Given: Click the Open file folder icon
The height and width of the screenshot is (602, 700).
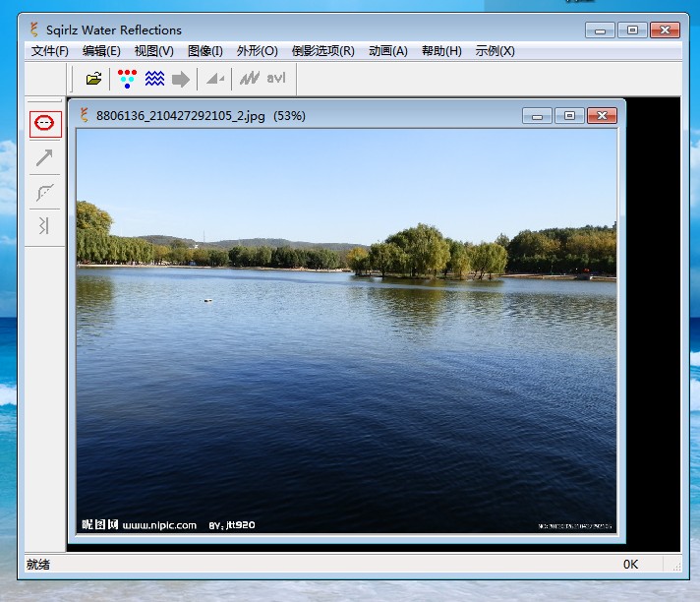Looking at the screenshot, I should point(93,79).
